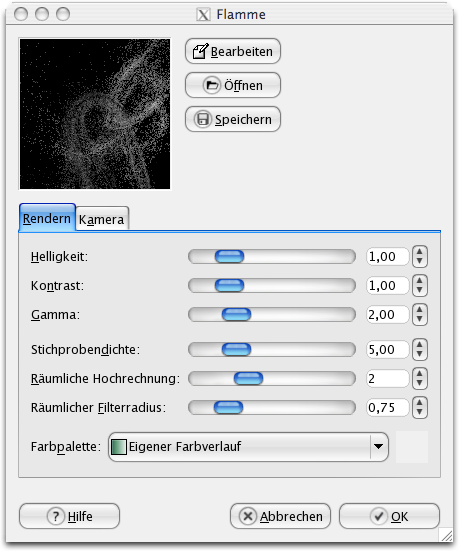Click the Helligkeit slider handle
459x551 pixels.
coord(230,257)
